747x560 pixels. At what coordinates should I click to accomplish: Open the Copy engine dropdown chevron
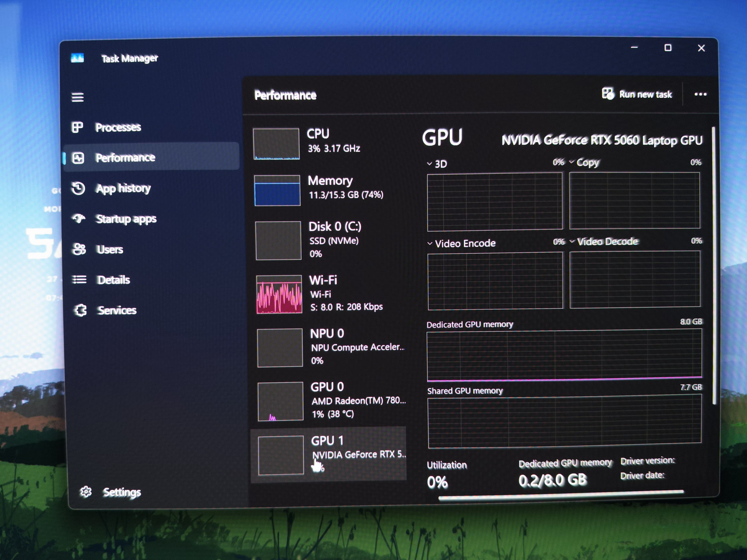coord(571,162)
